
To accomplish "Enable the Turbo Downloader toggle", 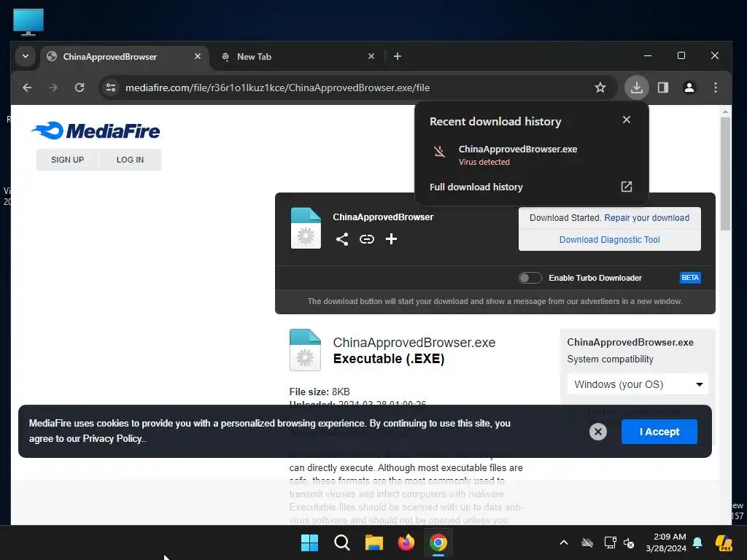I will coord(530,278).
